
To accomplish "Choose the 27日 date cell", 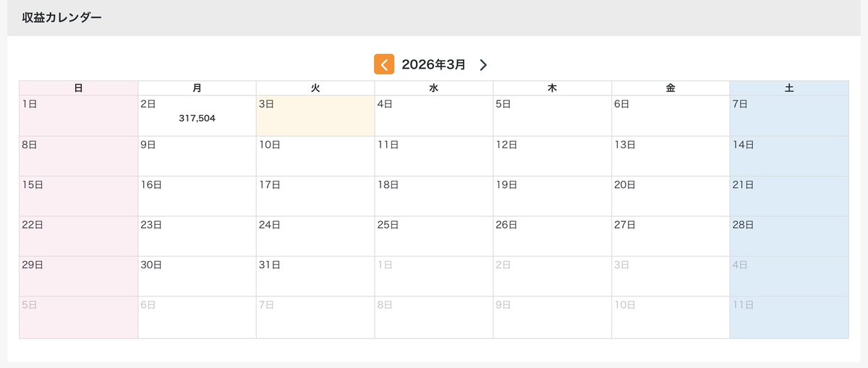I will 671,236.
